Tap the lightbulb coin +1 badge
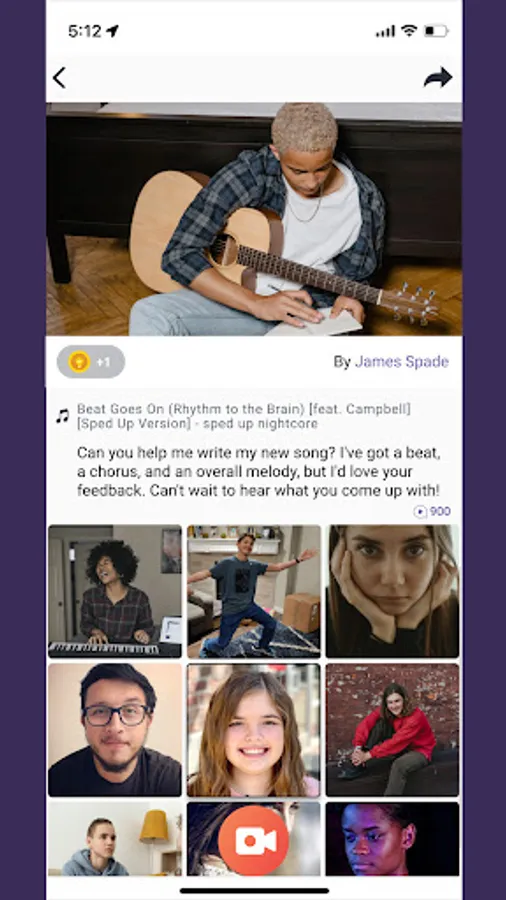506x900 pixels. coord(91,362)
